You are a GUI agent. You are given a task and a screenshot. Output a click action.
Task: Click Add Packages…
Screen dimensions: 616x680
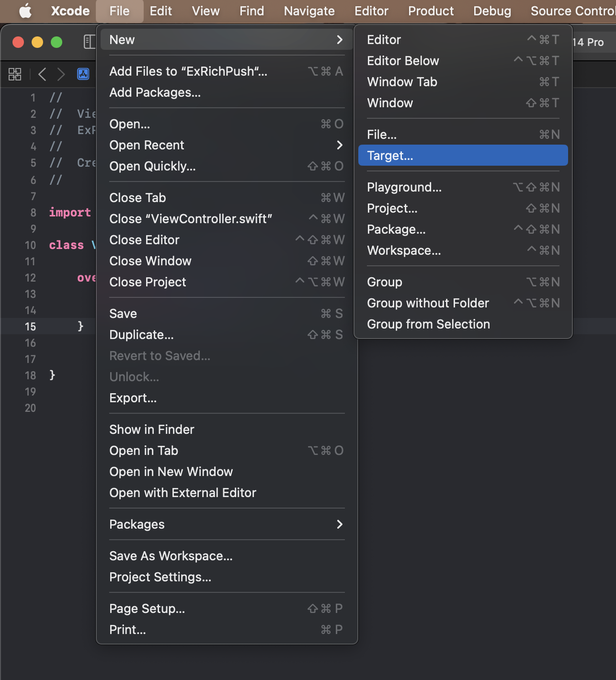pos(227,92)
